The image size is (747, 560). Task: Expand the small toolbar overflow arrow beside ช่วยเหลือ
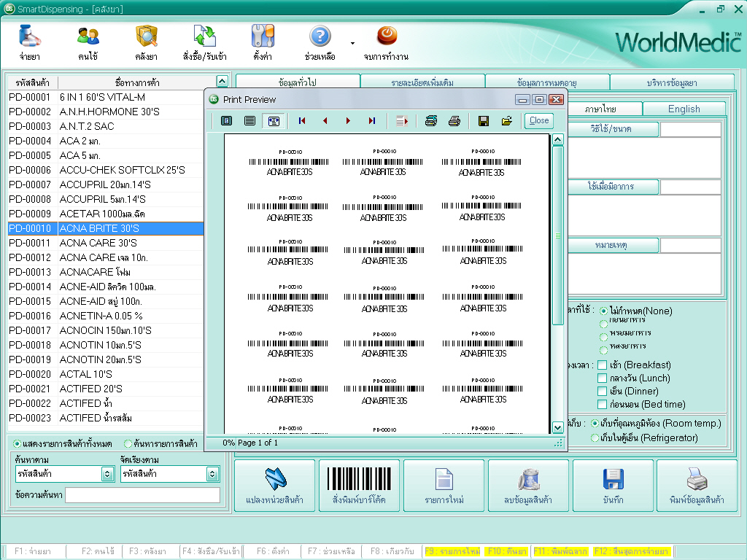(x=352, y=43)
